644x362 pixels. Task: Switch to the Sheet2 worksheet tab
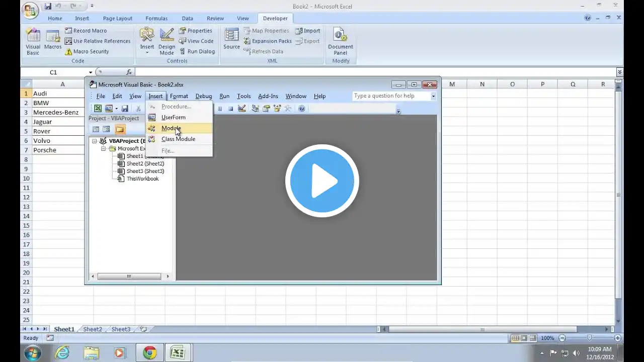pos(93,329)
